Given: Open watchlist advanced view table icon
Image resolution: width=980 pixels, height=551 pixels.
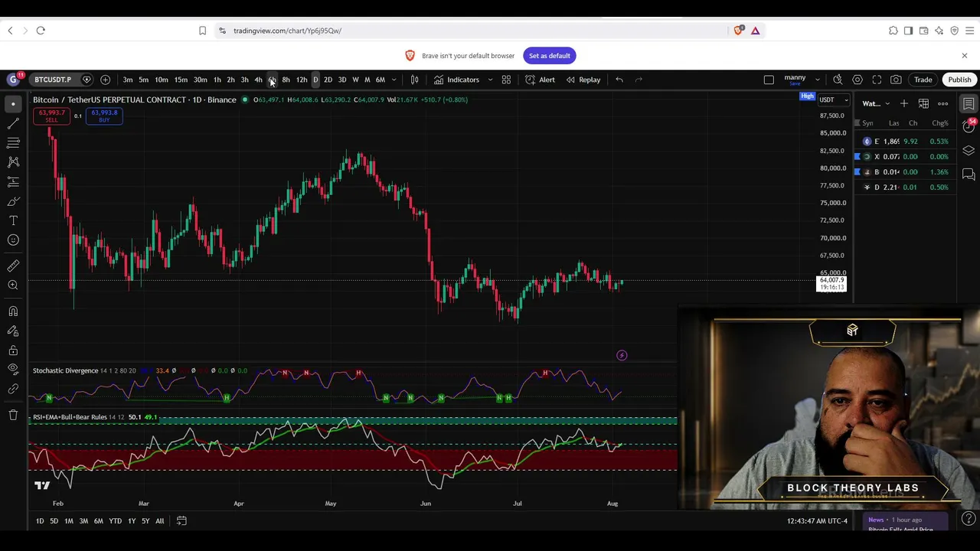Looking at the screenshot, I should click(923, 103).
